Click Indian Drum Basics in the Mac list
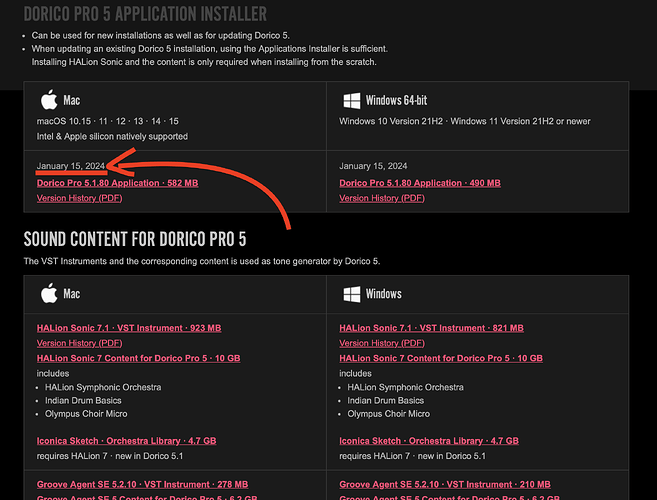 tap(83, 401)
